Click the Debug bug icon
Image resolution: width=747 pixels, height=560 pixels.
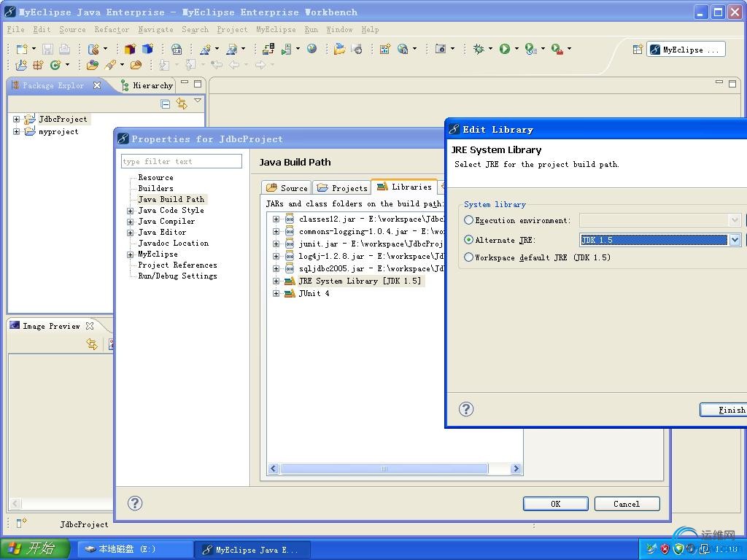[479, 49]
